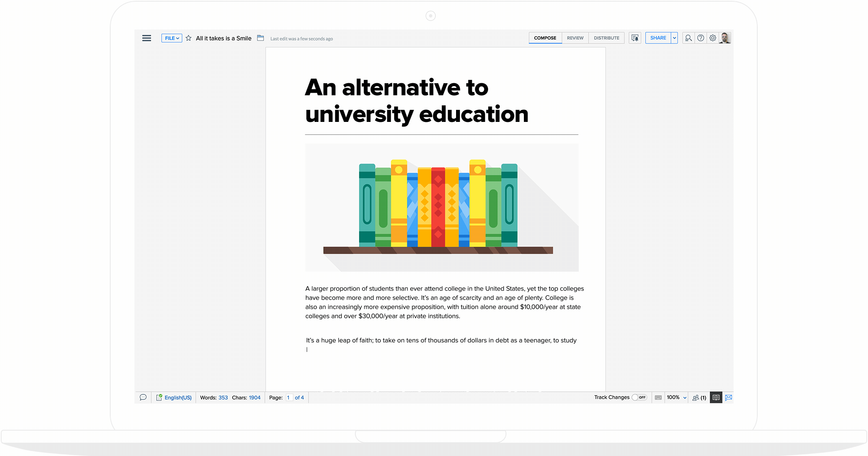Click the page layout view toggle

pyautogui.click(x=716, y=397)
